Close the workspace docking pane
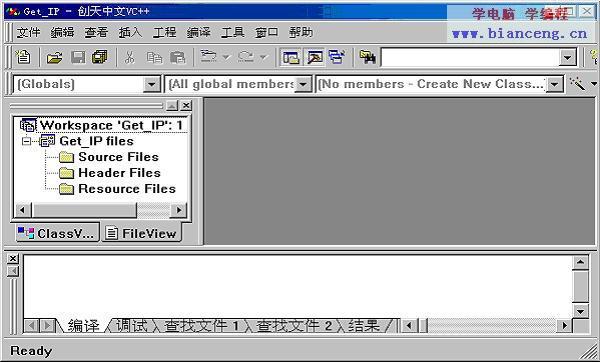Viewport: 600px width, 362px height. pyautogui.click(x=186, y=105)
